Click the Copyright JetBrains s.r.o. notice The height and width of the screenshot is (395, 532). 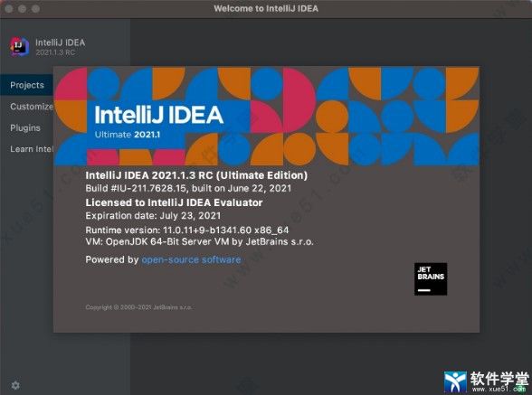(138, 307)
